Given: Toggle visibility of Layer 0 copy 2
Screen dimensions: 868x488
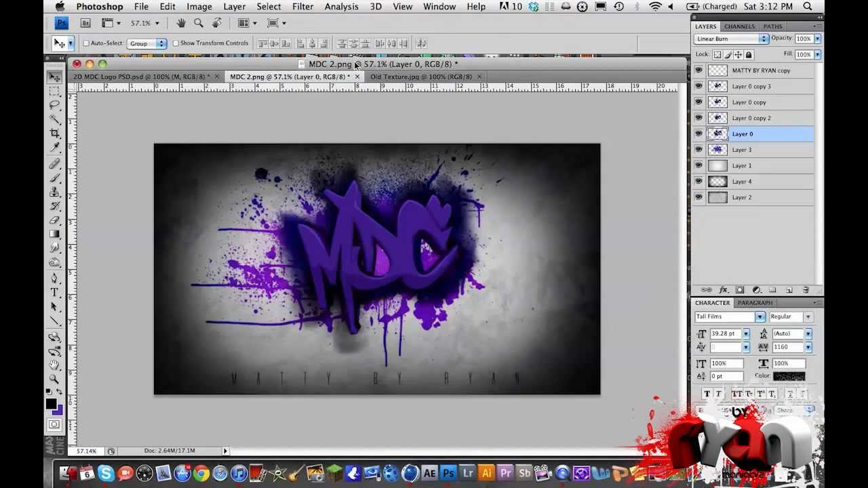Looking at the screenshot, I should [x=698, y=118].
